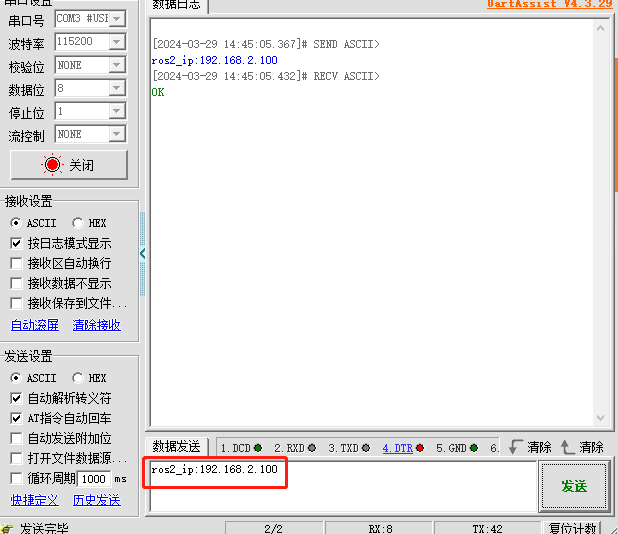This screenshot has height=534, width=618.
Task: Click the blue sent line ros2_ip:192.168.2.100 in log
Action: click(214, 60)
